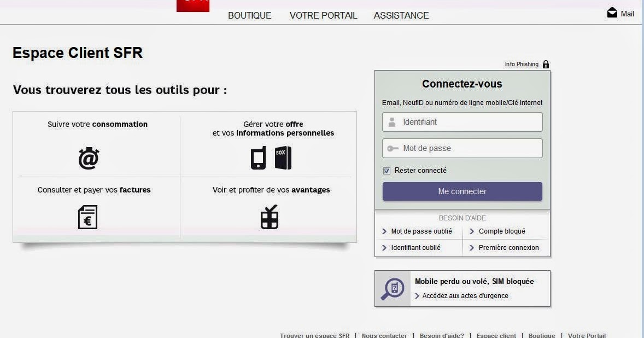Click the chevron beside Première connexion

(x=471, y=248)
